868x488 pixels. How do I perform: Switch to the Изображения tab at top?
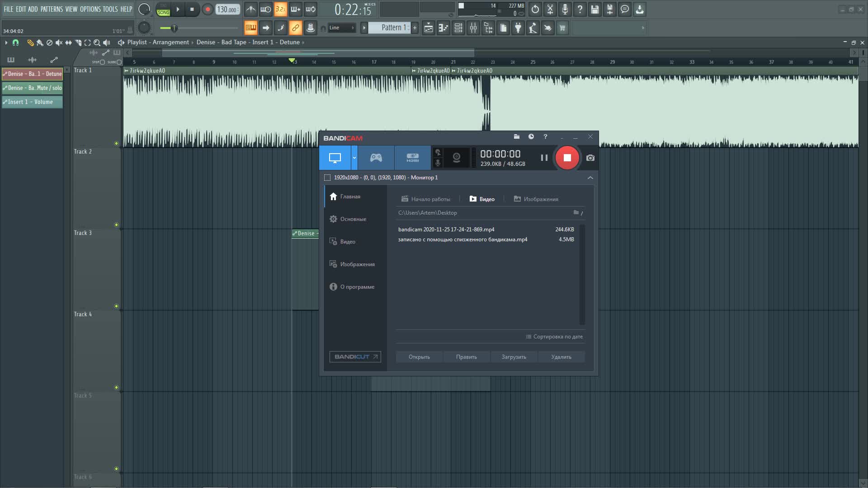tap(536, 199)
